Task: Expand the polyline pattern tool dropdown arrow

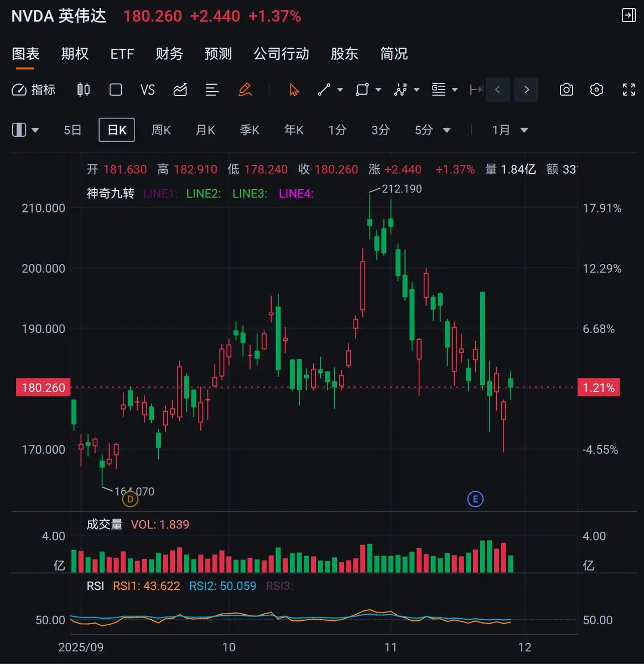Action: (417, 90)
